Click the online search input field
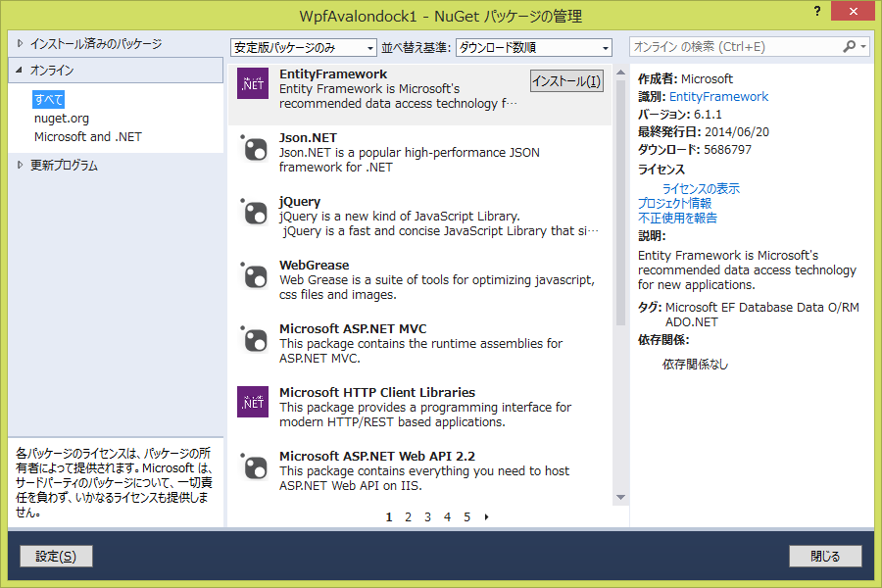 (735, 47)
